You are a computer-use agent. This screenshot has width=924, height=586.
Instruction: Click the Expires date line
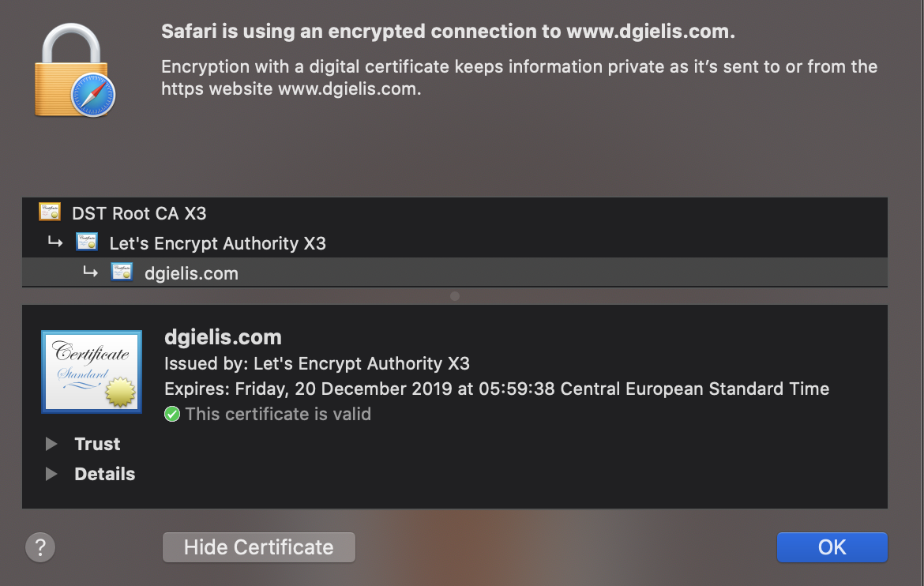point(496,389)
